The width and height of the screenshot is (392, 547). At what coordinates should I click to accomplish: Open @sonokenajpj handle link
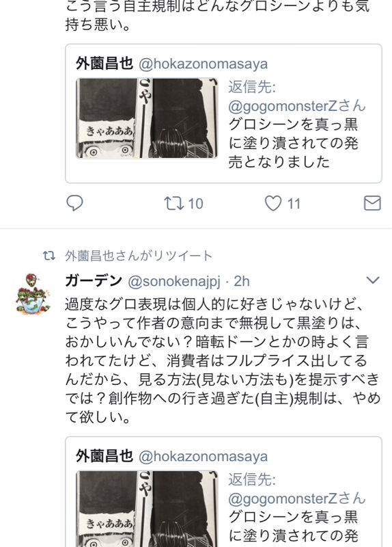174,282
